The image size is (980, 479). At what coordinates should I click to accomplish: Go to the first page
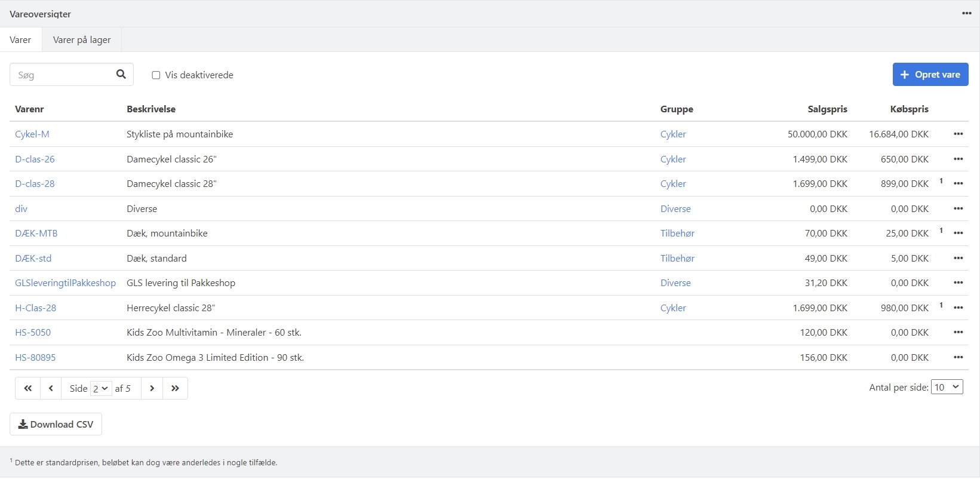[x=28, y=388]
